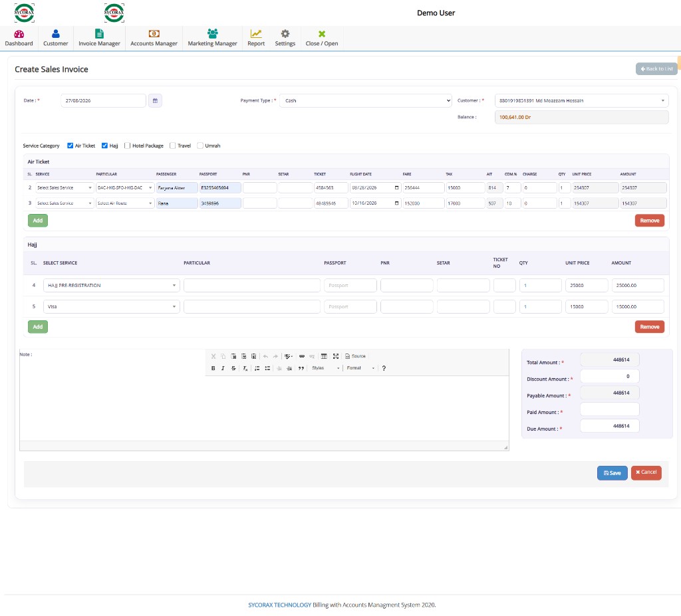Insert a block quote in the note
This screenshot has height=616, width=681.
click(x=301, y=368)
